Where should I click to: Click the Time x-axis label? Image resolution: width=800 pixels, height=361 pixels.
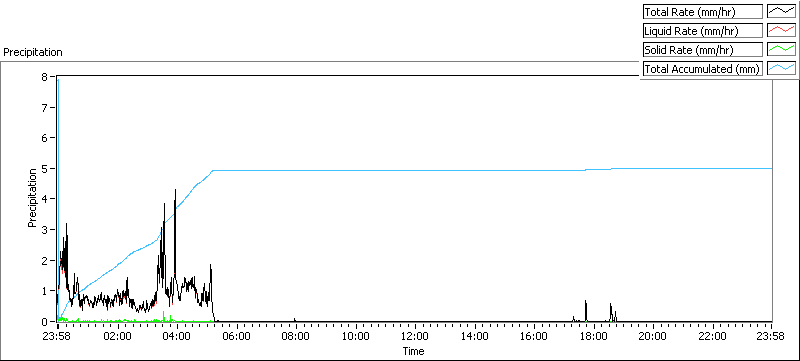coord(413,351)
